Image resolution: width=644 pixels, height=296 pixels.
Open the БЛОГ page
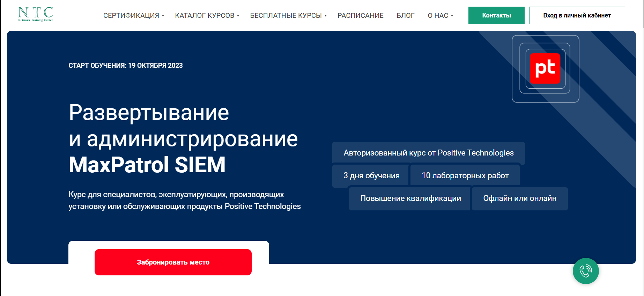(x=406, y=15)
